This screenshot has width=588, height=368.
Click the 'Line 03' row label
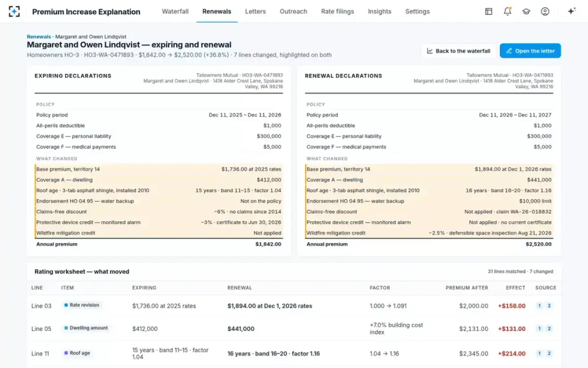click(41, 306)
